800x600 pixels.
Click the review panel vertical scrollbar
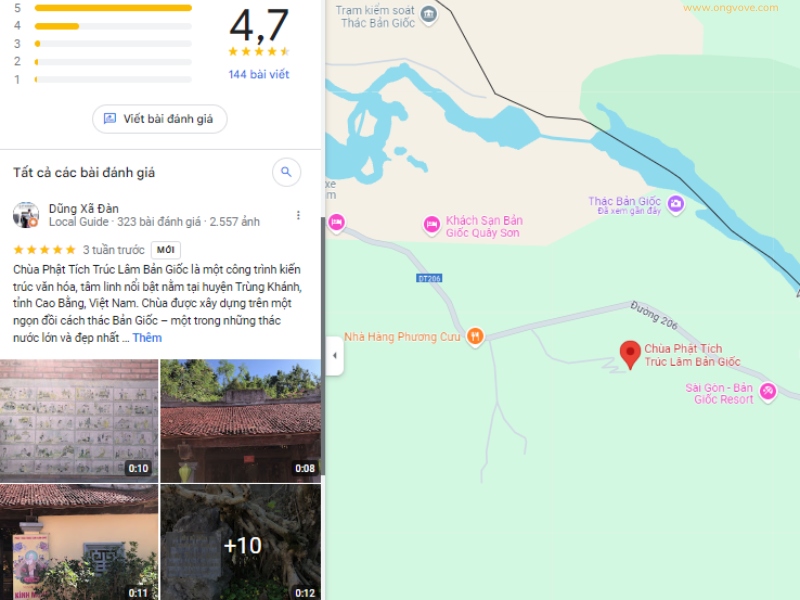tap(322, 347)
